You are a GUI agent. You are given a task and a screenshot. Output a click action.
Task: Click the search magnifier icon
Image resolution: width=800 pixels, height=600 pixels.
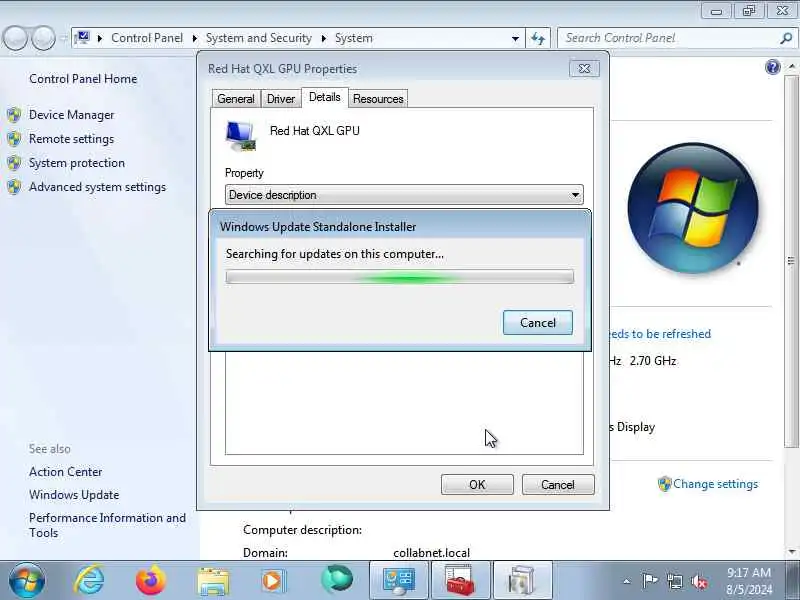click(x=786, y=38)
